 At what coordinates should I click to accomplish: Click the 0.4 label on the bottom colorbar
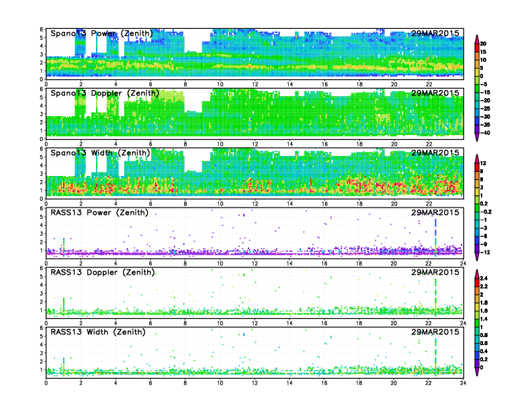point(484,351)
